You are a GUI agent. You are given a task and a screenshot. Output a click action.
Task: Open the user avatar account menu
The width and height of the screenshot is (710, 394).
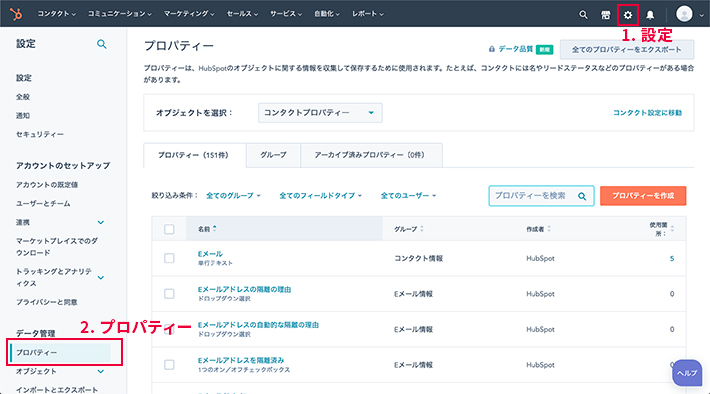690,14
